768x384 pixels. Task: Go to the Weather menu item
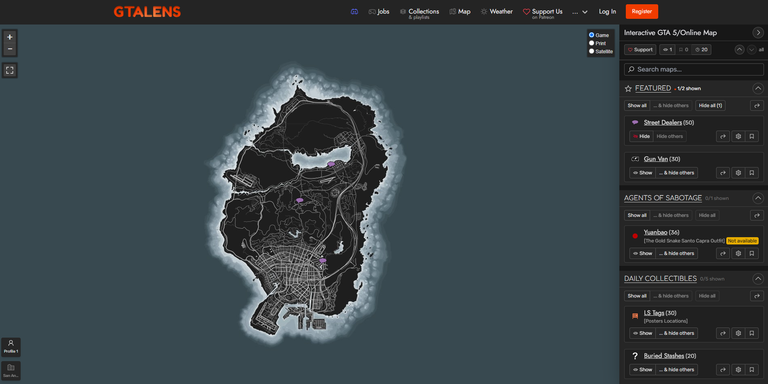[497, 12]
